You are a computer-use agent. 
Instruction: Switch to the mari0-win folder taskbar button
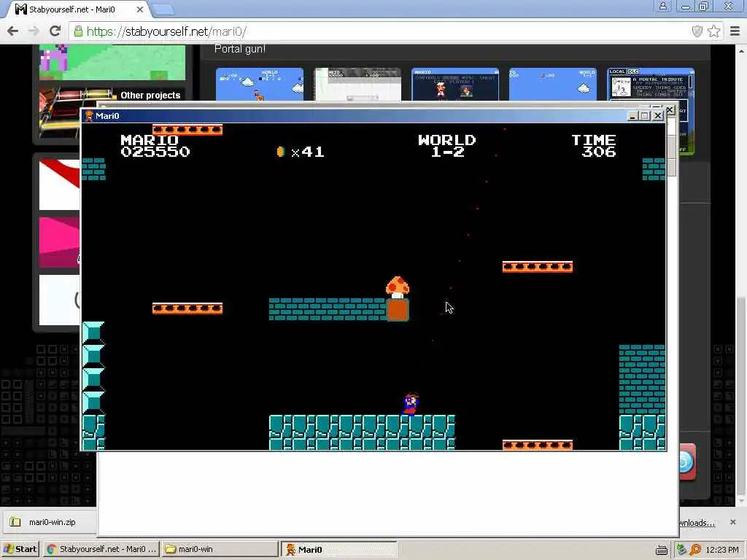(x=219, y=549)
